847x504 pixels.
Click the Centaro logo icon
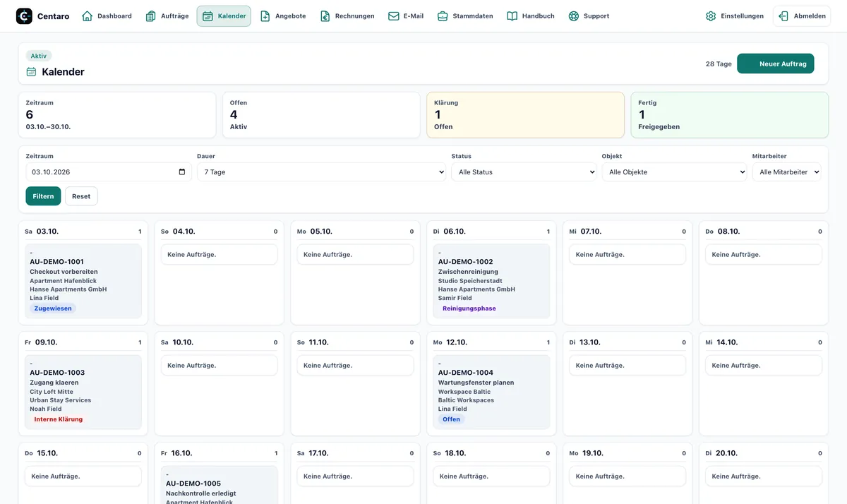click(x=24, y=16)
